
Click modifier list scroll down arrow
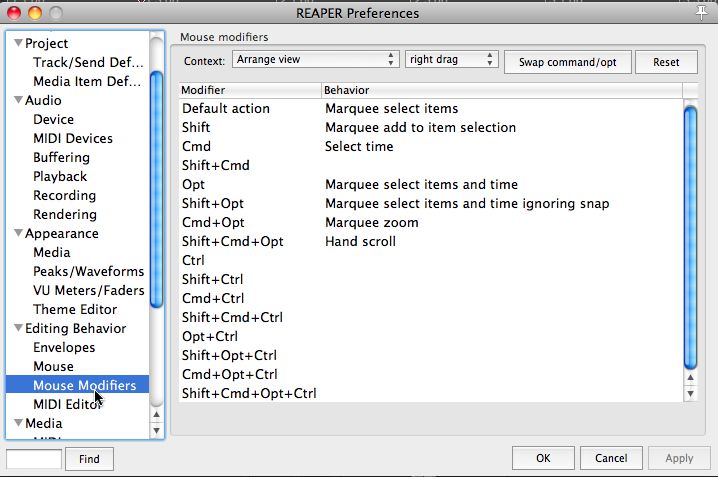pyautogui.click(x=690, y=394)
